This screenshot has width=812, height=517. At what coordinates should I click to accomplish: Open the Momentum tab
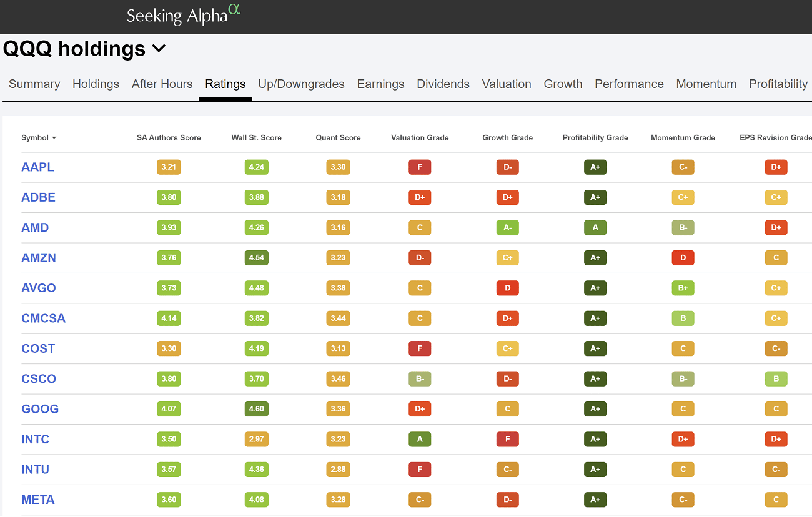coord(706,84)
